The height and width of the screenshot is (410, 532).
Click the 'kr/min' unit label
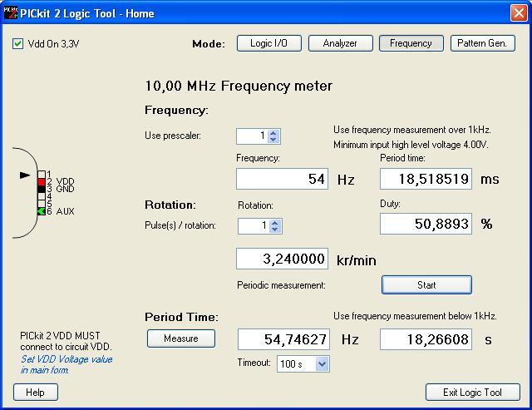point(357,260)
